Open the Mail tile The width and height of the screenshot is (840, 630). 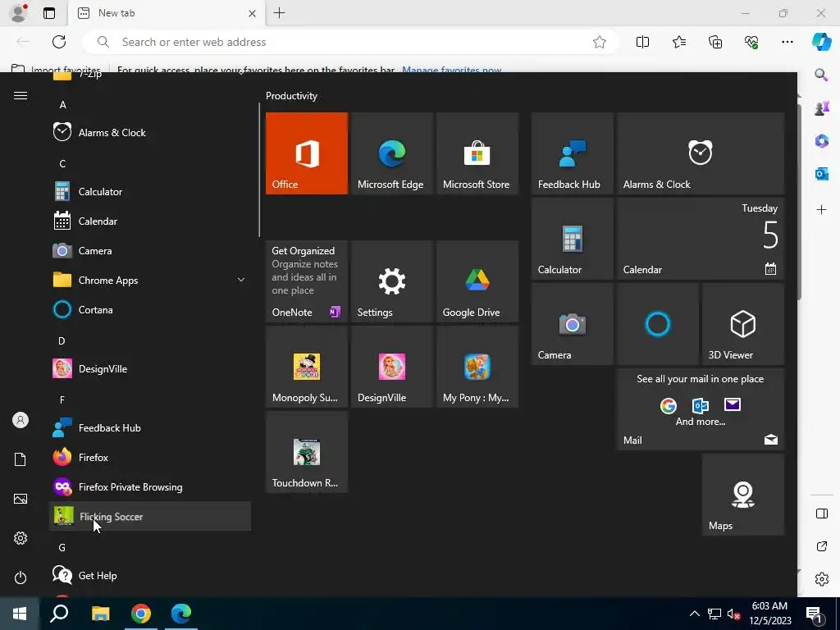tap(701, 409)
